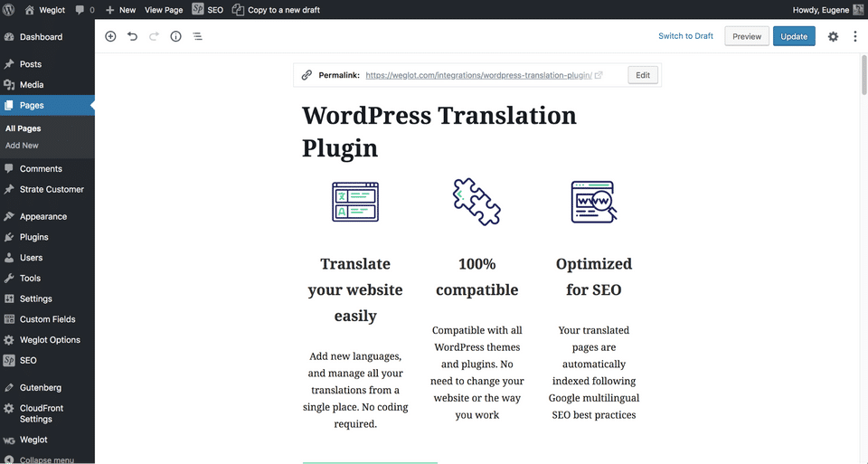868x464 pixels.
Task: Open more tools and options menu
Action: [x=854, y=36]
